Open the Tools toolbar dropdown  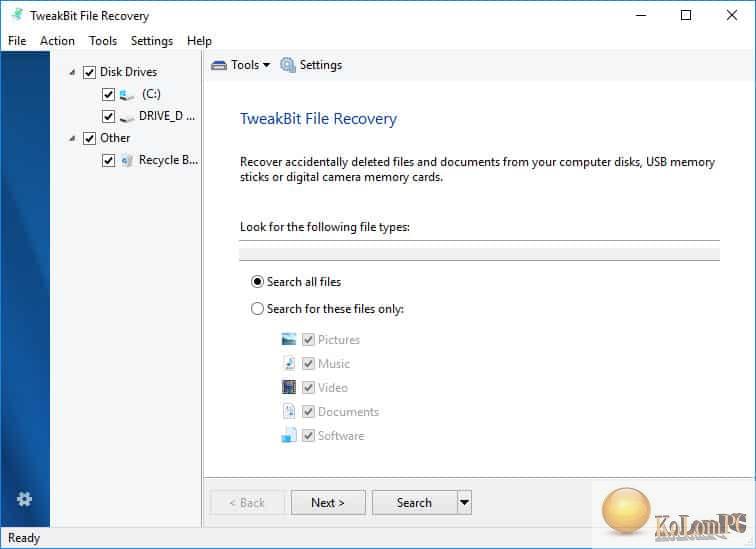(x=266, y=65)
